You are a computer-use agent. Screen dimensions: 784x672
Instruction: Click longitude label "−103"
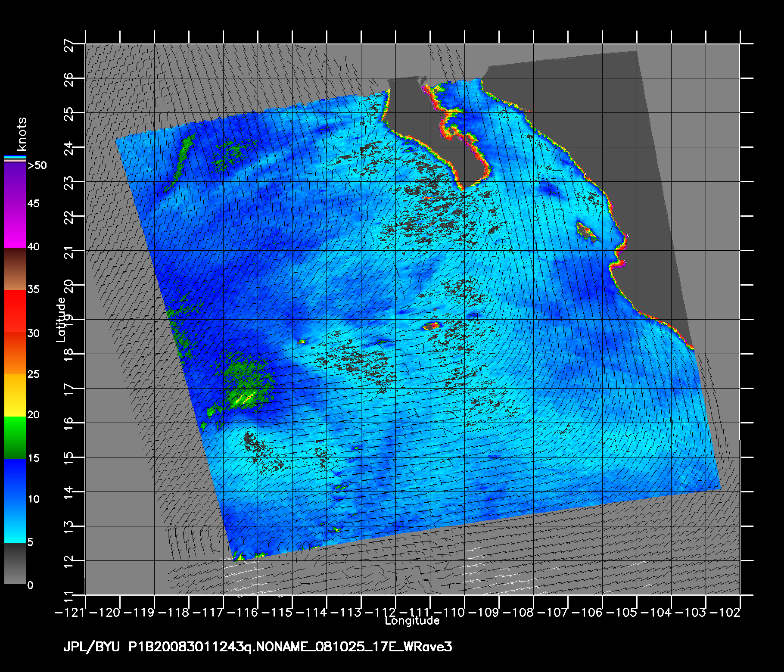pyautogui.click(x=691, y=612)
